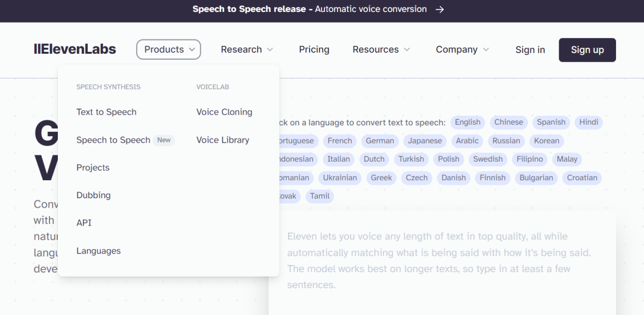644x315 pixels.
Task: Select Voice Library menu item
Action: pos(222,140)
